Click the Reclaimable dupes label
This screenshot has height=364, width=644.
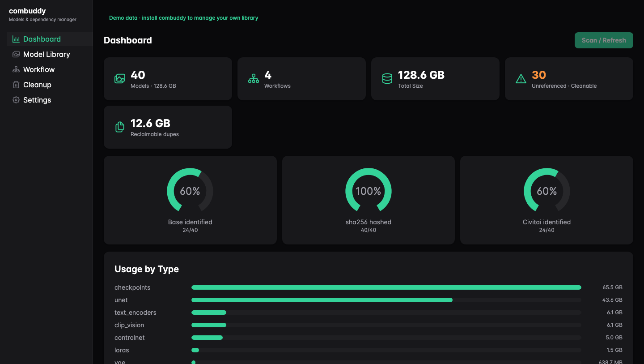pyautogui.click(x=155, y=134)
